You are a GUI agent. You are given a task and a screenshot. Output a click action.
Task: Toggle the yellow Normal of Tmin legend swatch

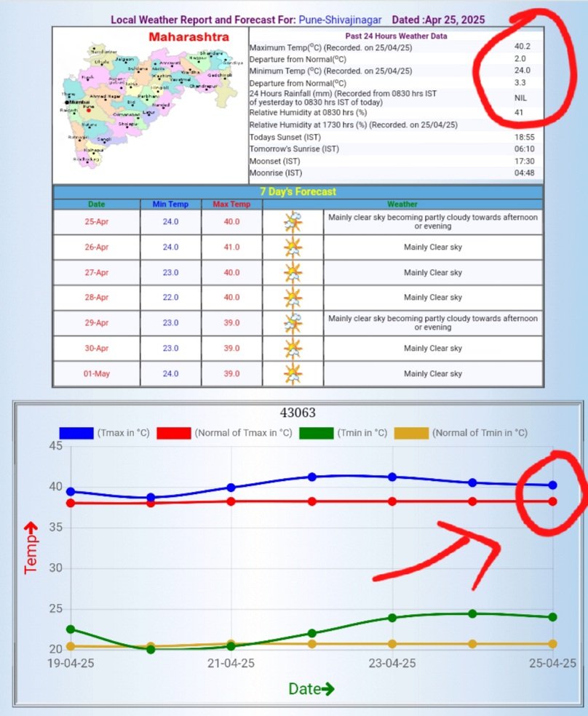[411, 433]
